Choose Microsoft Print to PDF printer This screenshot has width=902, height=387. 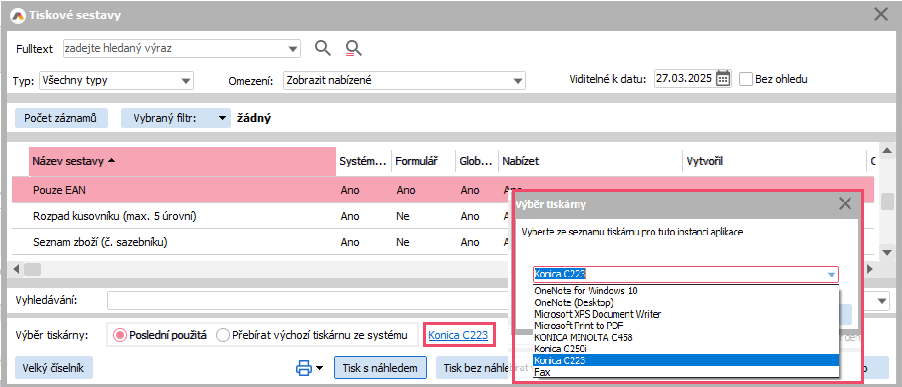click(x=686, y=325)
